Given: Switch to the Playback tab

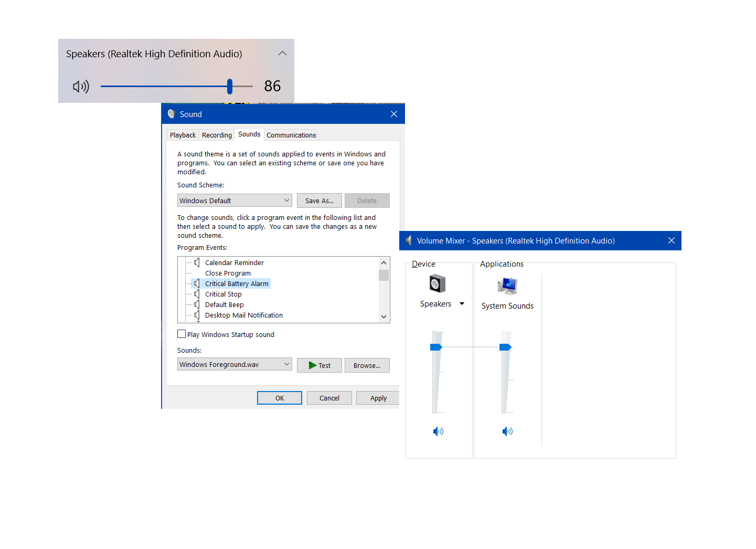Looking at the screenshot, I should [x=183, y=135].
